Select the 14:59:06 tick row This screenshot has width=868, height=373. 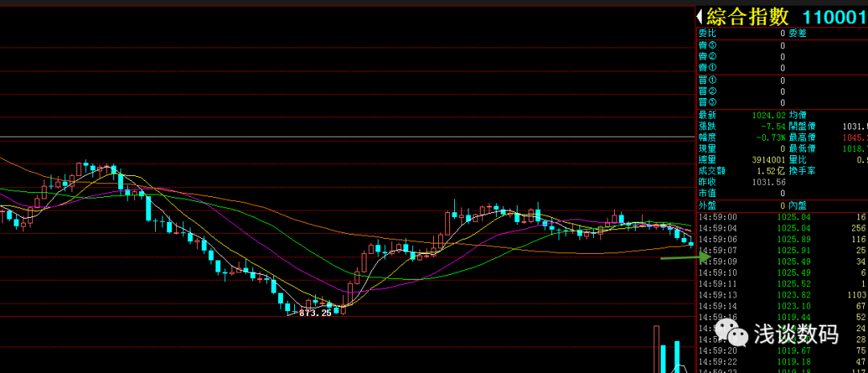pyautogui.click(x=782, y=239)
